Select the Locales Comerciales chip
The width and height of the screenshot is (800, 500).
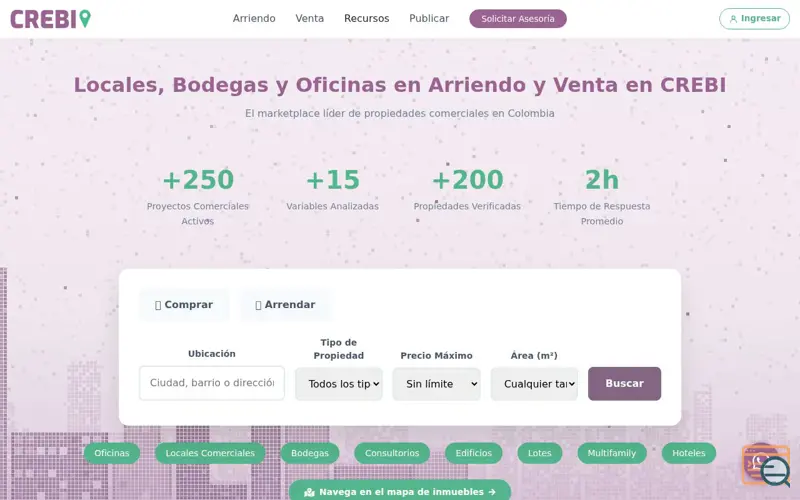[x=210, y=453]
